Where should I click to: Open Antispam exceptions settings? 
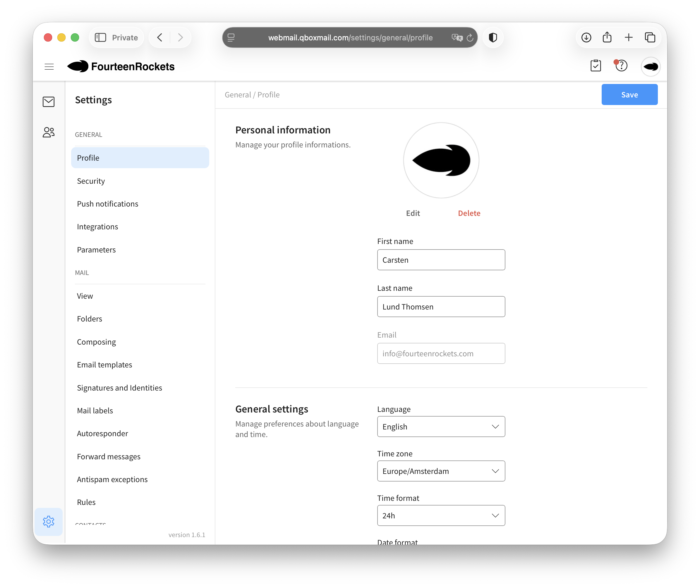[140, 479]
